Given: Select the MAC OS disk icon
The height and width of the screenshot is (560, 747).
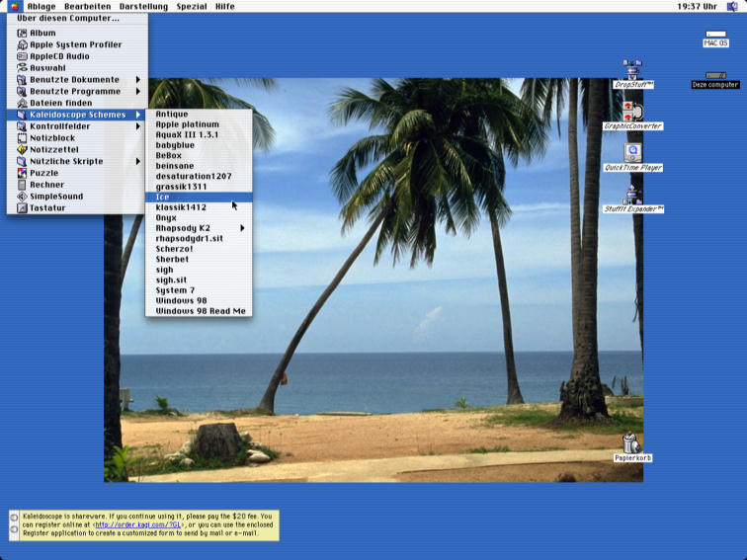Looking at the screenshot, I should click(x=715, y=35).
